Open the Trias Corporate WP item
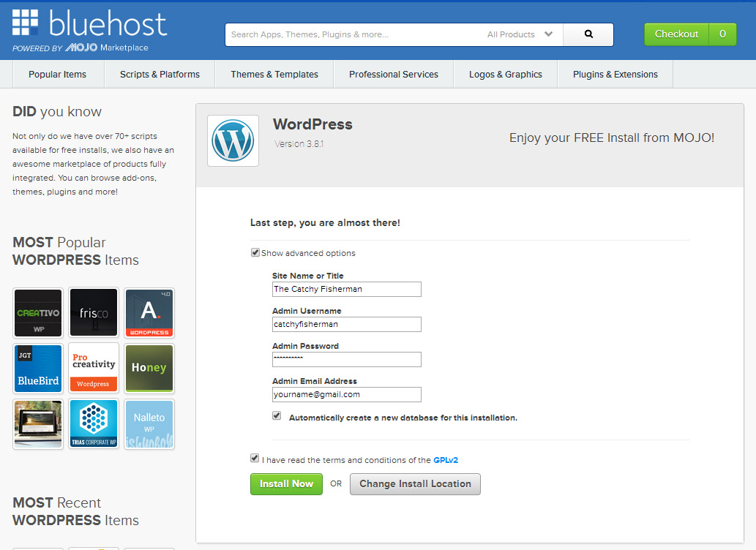756x550 pixels. [x=94, y=423]
